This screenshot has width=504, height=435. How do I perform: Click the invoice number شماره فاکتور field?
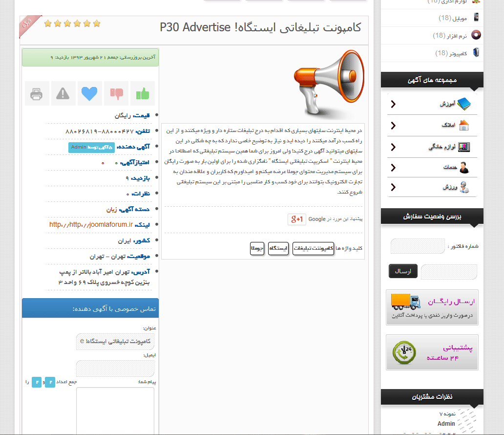[x=418, y=246]
